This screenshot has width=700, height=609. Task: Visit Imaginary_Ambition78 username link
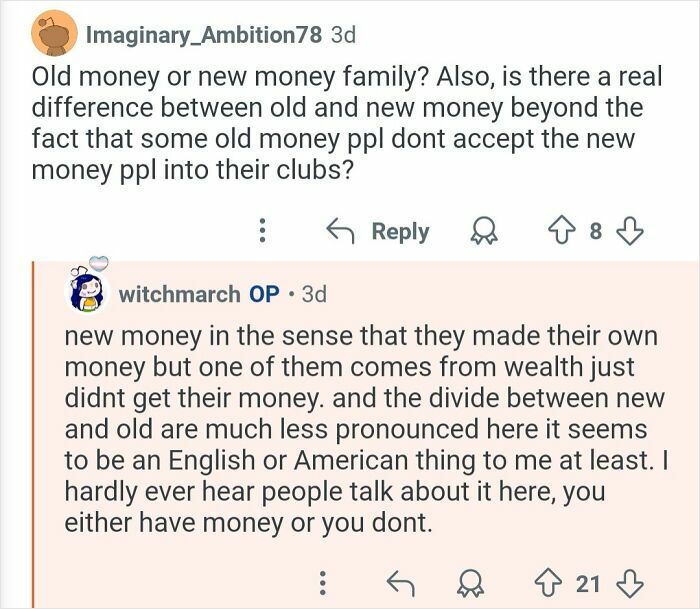click(x=204, y=35)
